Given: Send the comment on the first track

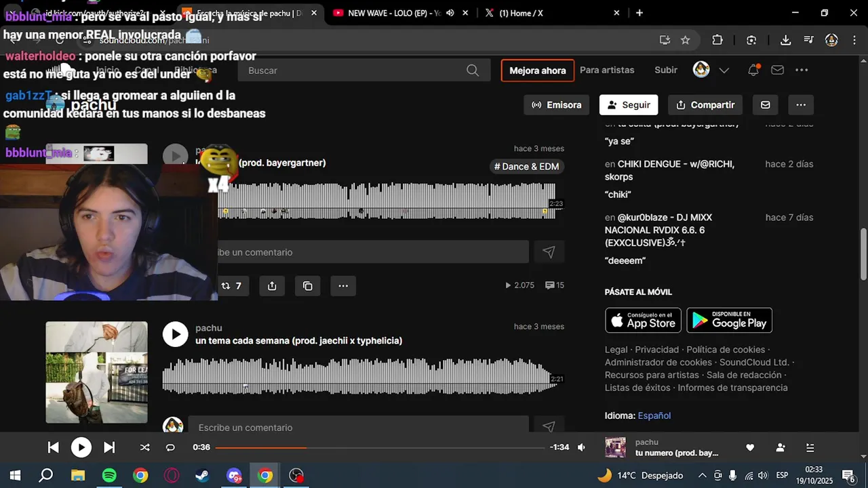Looking at the screenshot, I should click(549, 252).
